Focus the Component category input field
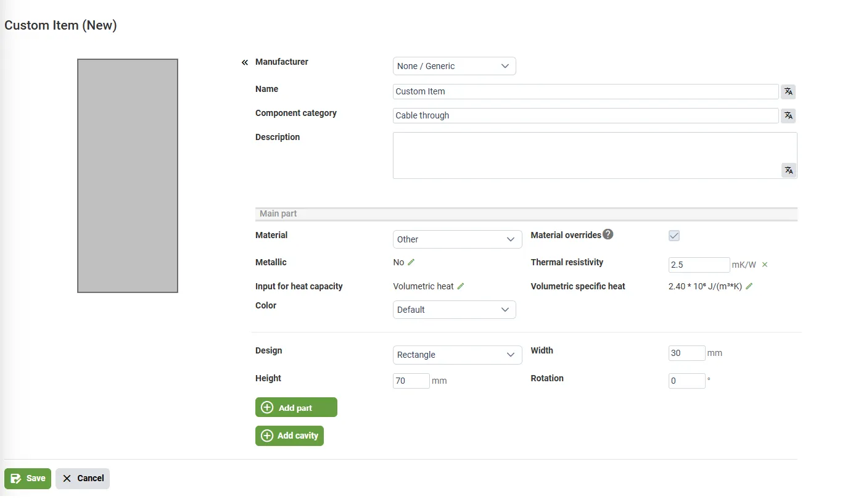This screenshot has height=504, width=845. [585, 115]
